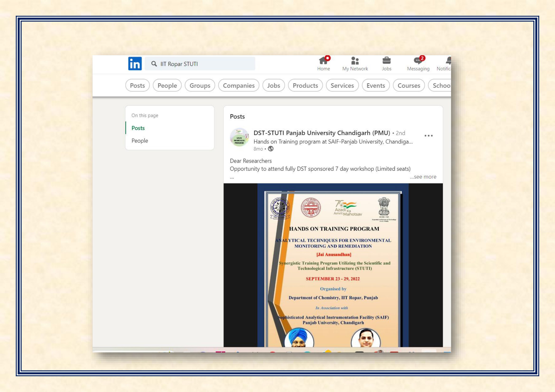
Task: Click the LinkedIn logo icon
Action: (x=135, y=64)
